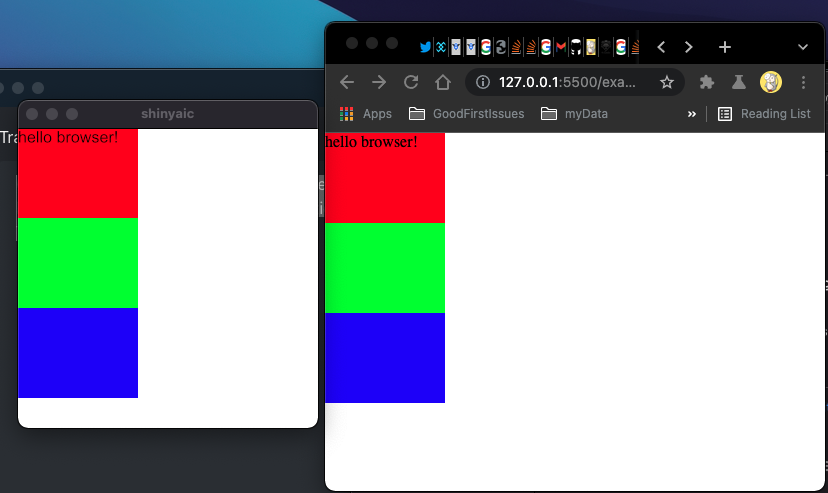Click "hello browser!" text in Chrome page
828x493 pixels.
371,142
